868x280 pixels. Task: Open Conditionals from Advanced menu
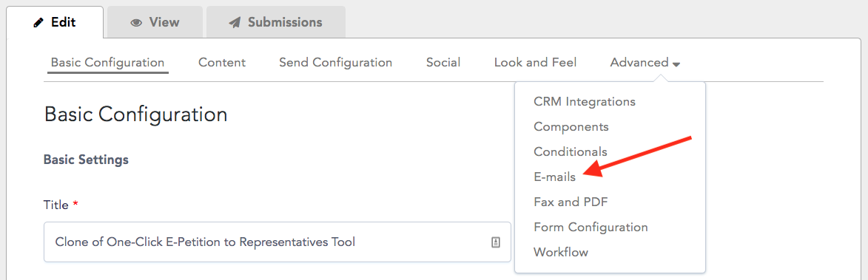point(571,152)
